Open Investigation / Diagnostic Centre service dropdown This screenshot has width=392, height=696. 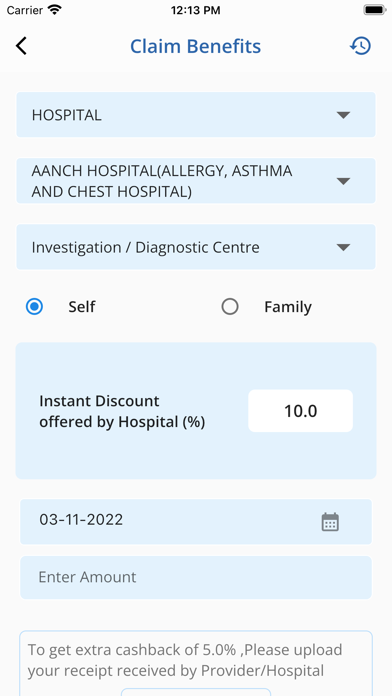point(196,247)
